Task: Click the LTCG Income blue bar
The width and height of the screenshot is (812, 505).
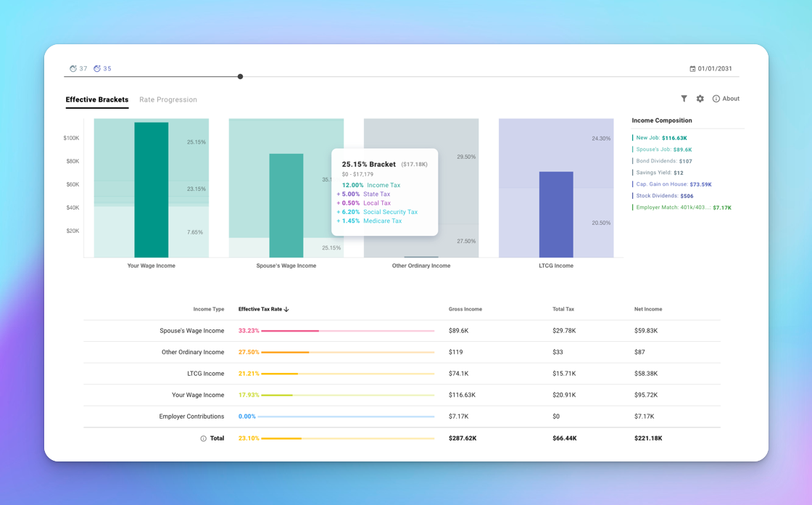Action: (556, 215)
